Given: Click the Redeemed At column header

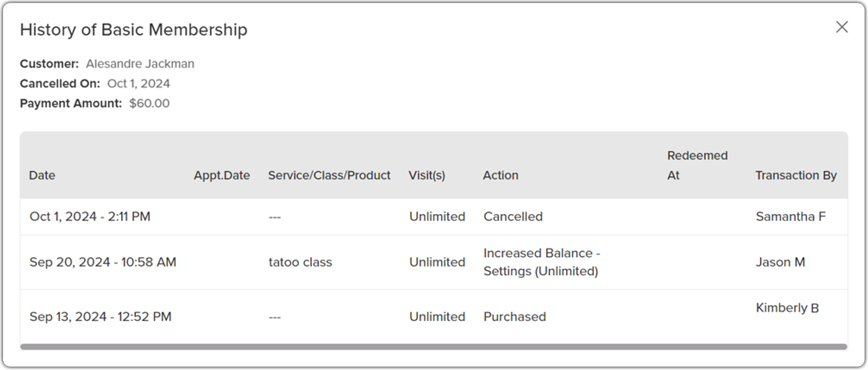Looking at the screenshot, I should tap(697, 165).
